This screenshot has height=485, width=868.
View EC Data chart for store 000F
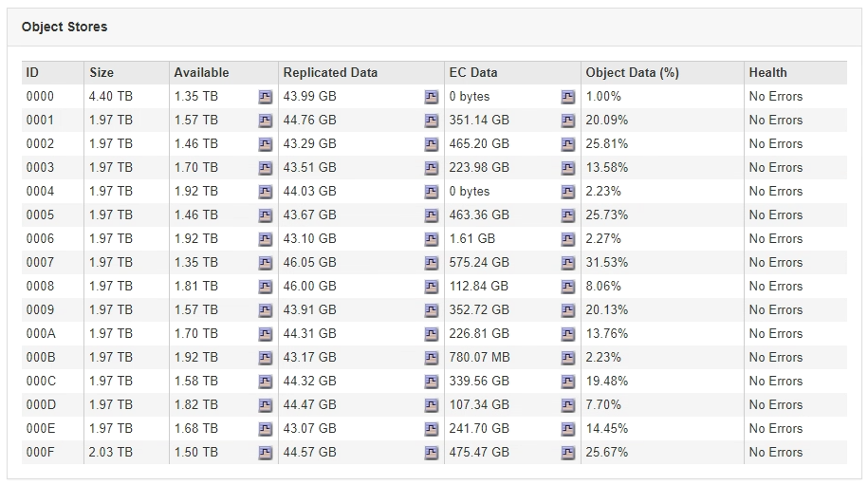(568, 453)
